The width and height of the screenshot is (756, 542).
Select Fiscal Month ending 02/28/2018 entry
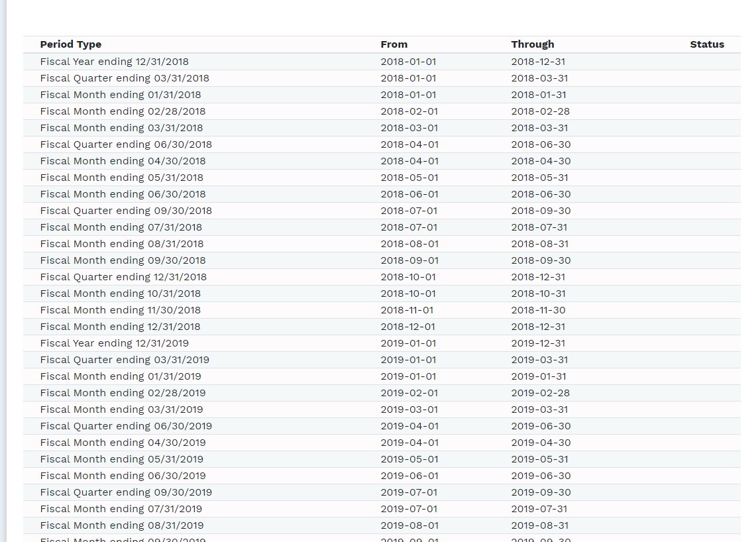tap(123, 111)
